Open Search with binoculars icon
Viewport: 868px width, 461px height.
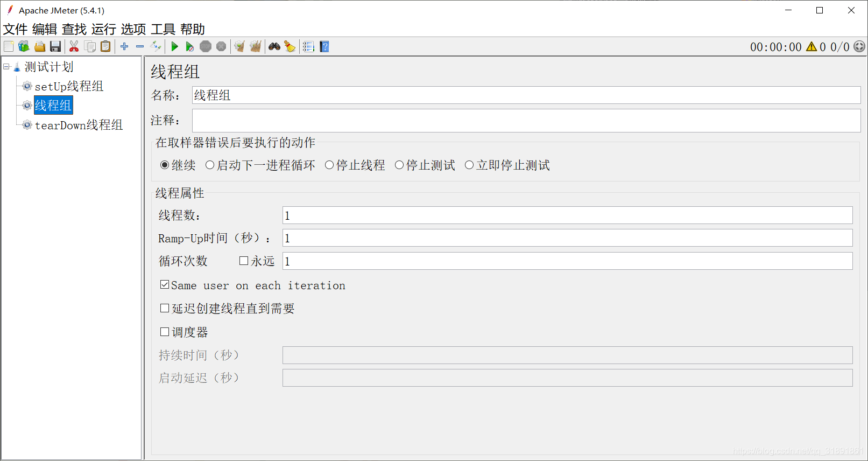(274, 47)
